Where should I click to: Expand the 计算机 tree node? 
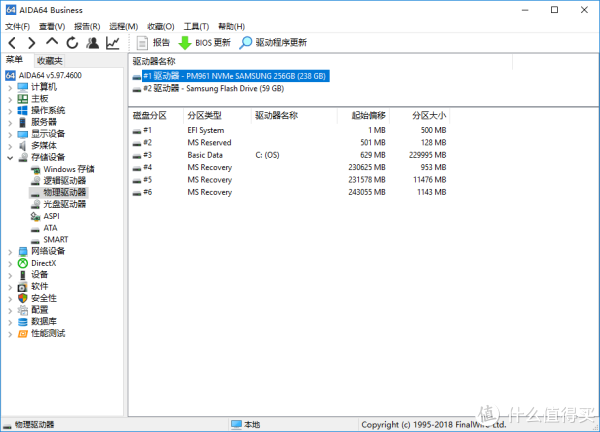pyautogui.click(x=10, y=88)
